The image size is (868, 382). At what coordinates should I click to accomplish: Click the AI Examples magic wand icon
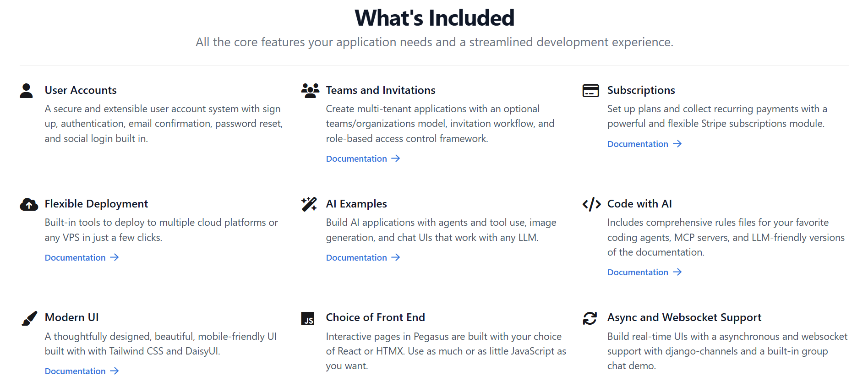[309, 204]
